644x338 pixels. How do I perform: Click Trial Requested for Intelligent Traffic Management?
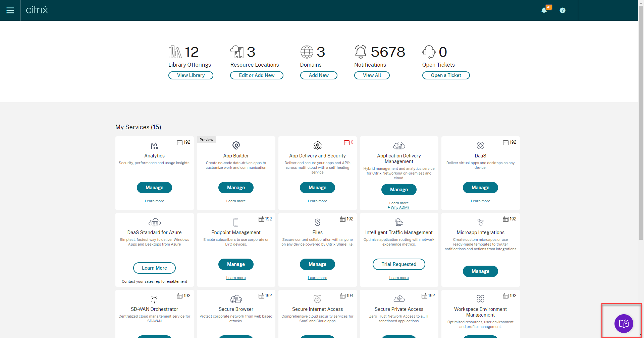click(399, 264)
